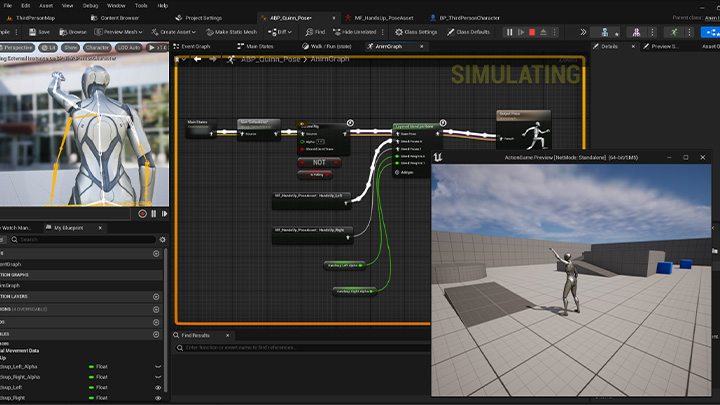Click the viewport Character button
This screenshot has height=405, width=720.
tap(97, 47)
